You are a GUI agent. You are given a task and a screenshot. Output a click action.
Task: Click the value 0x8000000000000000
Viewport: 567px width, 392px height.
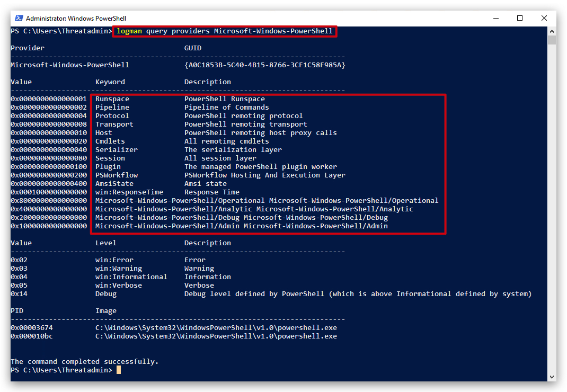[x=49, y=201]
